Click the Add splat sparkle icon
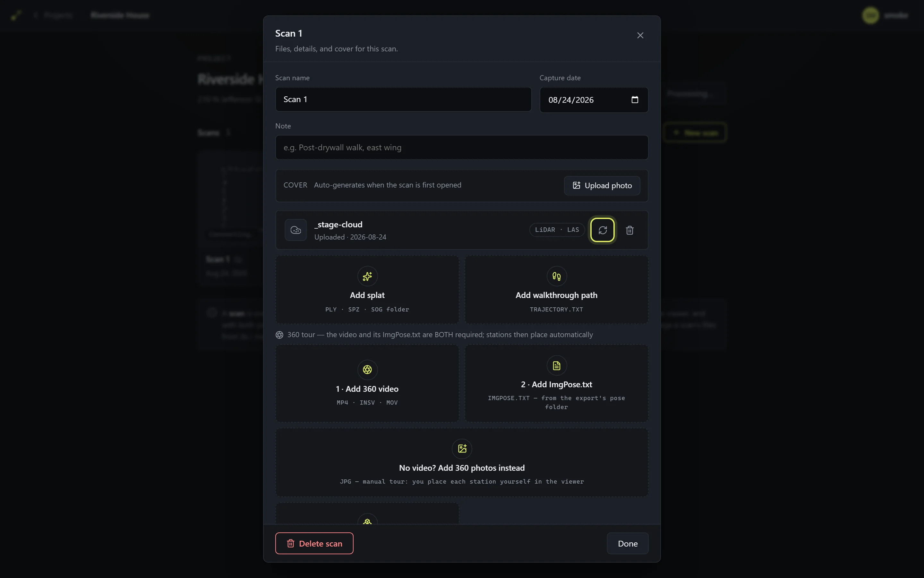Image resolution: width=924 pixels, height=578 pixels. point(367,276)
